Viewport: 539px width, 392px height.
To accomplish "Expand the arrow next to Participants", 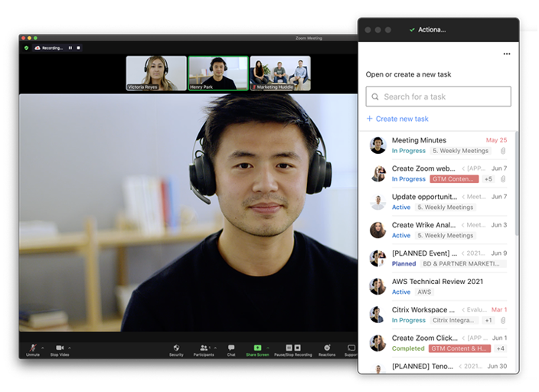I will 216,348.
